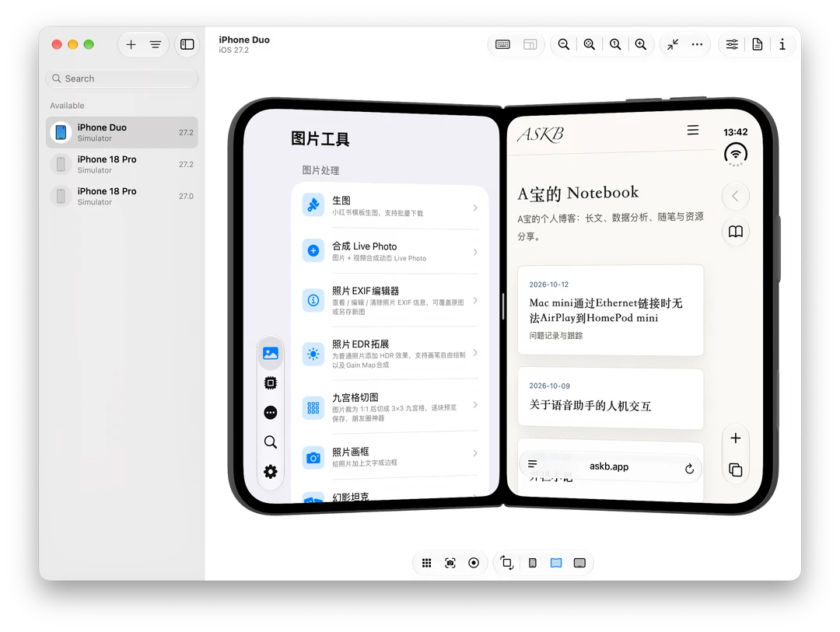Expand the chevron on the 生图 row
840x632 pixels.
475,208
